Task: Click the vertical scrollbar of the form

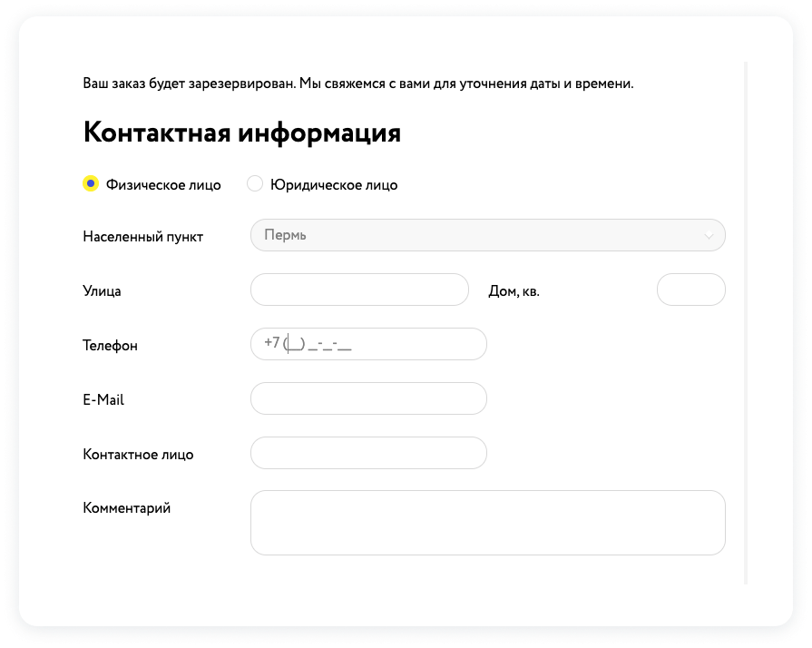Action: click(746, 323)
